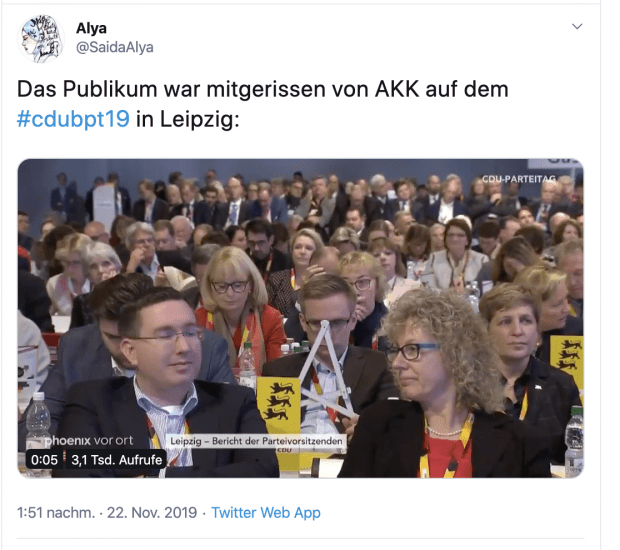Open the Twitter Web App source link
This screenshot has width=620, height=550.
tap(266, 512)
